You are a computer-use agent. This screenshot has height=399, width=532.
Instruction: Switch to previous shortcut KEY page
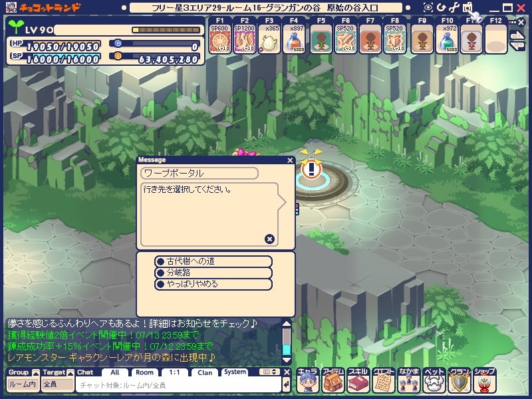tap(517, 45)
